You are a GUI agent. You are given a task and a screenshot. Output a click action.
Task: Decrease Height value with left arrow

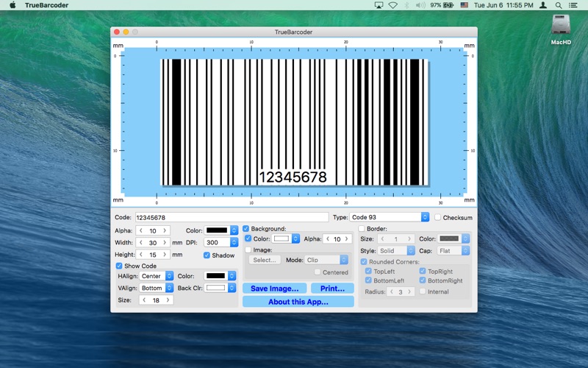[141, 255]
